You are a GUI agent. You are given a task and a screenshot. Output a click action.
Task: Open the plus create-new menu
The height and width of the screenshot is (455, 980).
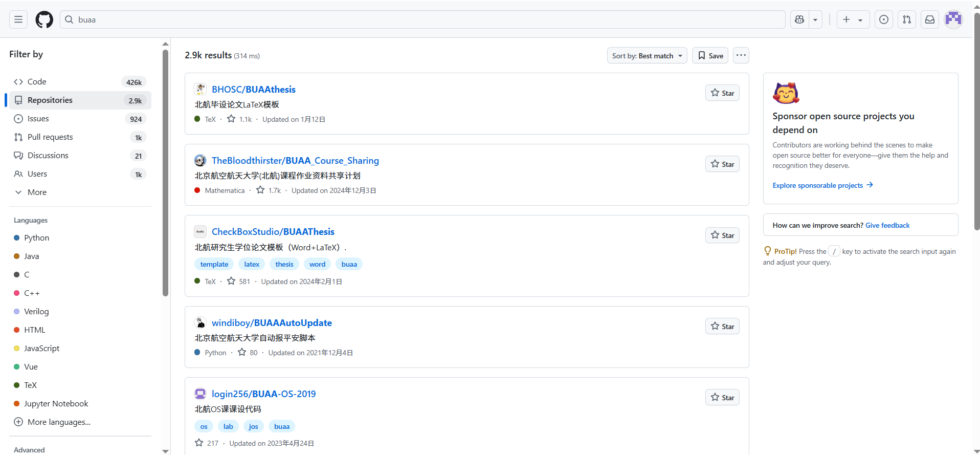pos(853,19)
